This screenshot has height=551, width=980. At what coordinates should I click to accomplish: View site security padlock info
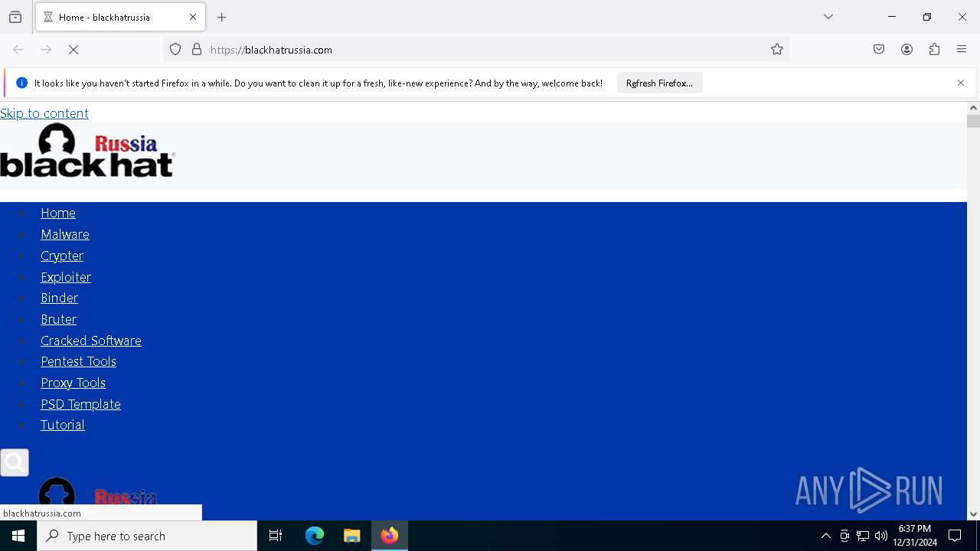pos(197,50)
